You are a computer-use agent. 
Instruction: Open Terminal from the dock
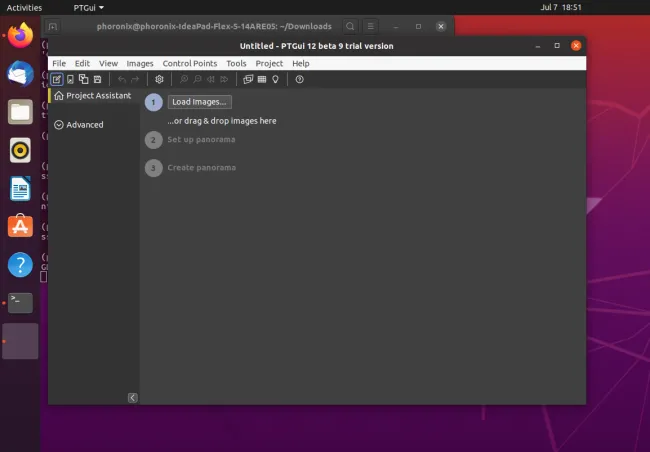pos(20,303)
